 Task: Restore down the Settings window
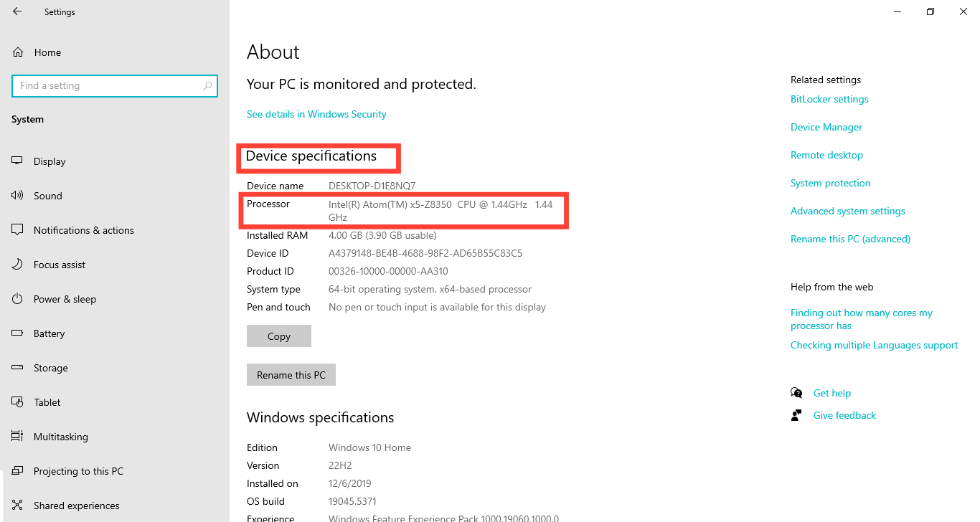[930, 11]
